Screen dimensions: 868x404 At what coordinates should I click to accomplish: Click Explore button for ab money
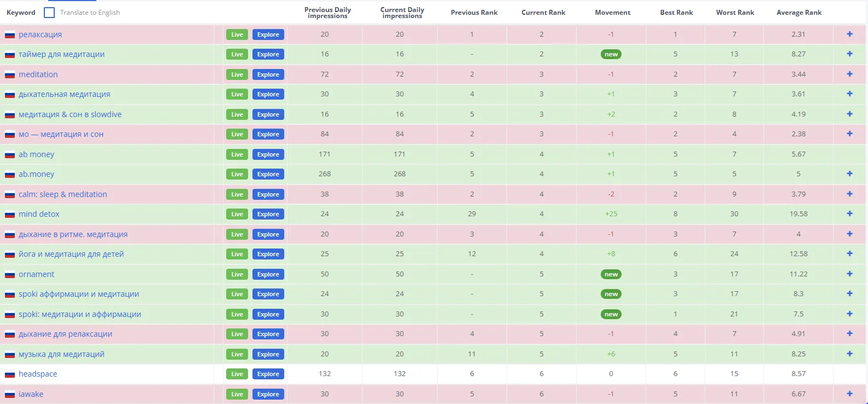[268, 154]
